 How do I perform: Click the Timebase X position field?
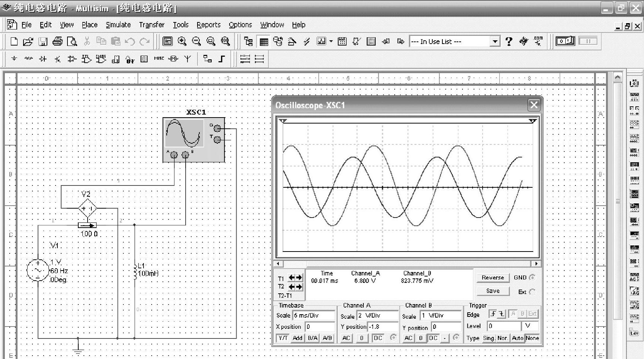tap(319, 327)
